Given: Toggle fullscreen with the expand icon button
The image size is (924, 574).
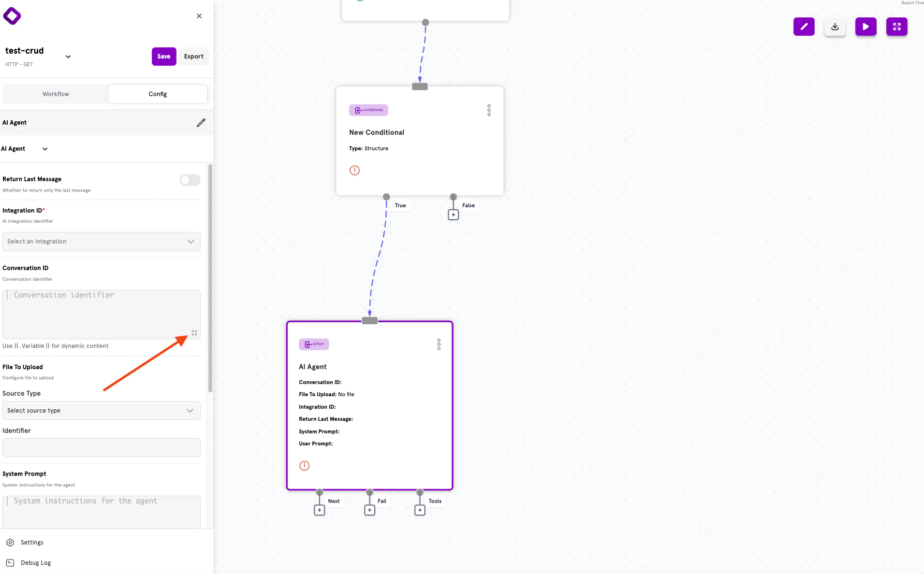Looking at the screenshot, I should pyautogui.click(x=897, y=27).
